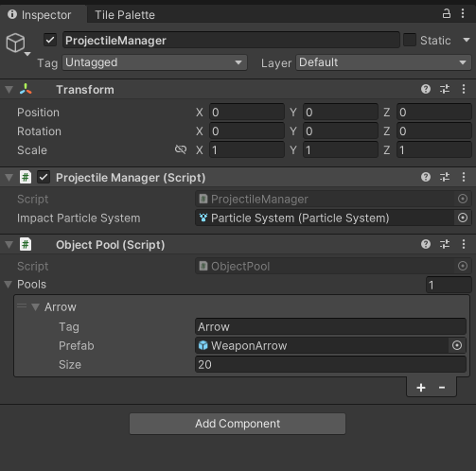Toggle constrained proportions on Scale
This screenshot has width=476, height=471.
[181, 149]
